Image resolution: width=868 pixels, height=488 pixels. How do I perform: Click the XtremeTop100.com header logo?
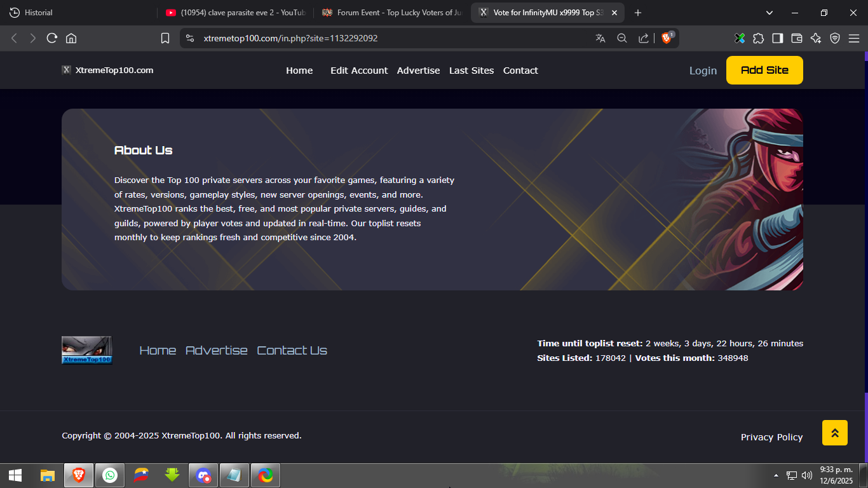coord(107,70)
